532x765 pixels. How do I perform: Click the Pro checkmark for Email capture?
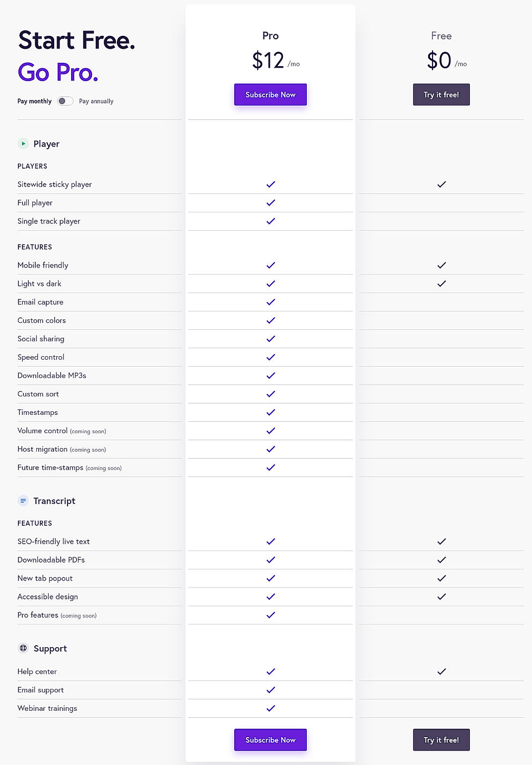(270, 302)
